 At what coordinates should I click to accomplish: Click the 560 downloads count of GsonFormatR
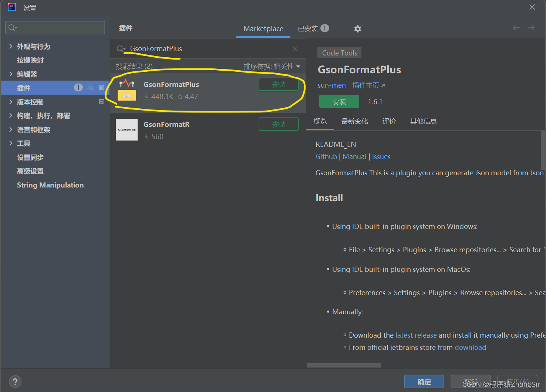(154, 136)
